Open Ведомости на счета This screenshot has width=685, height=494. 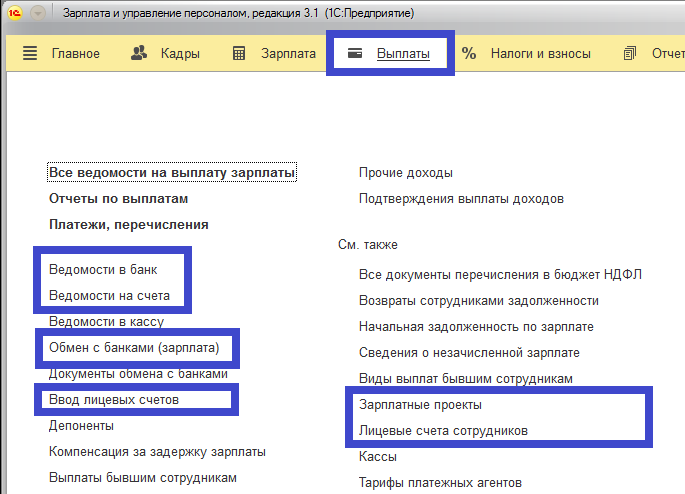point(109,296)
